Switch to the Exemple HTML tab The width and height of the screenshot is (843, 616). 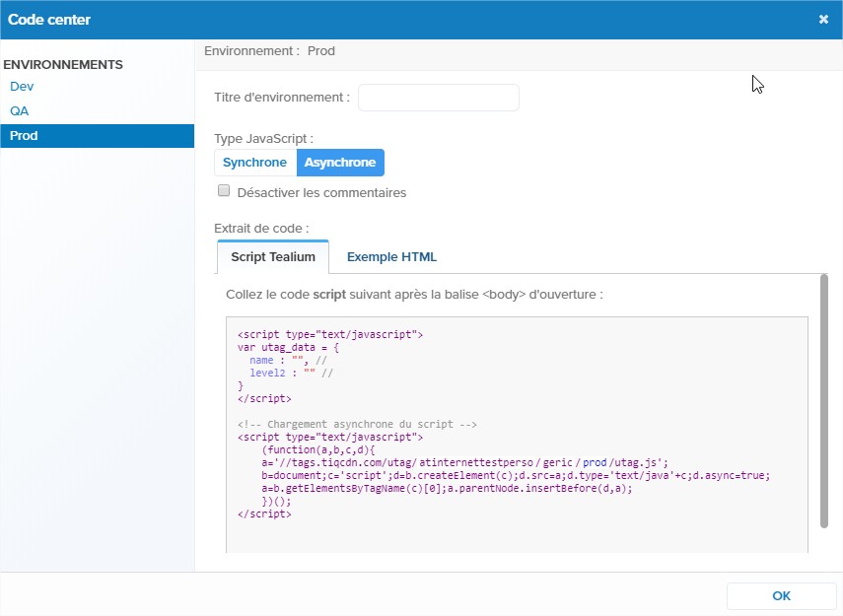[391, 256]
